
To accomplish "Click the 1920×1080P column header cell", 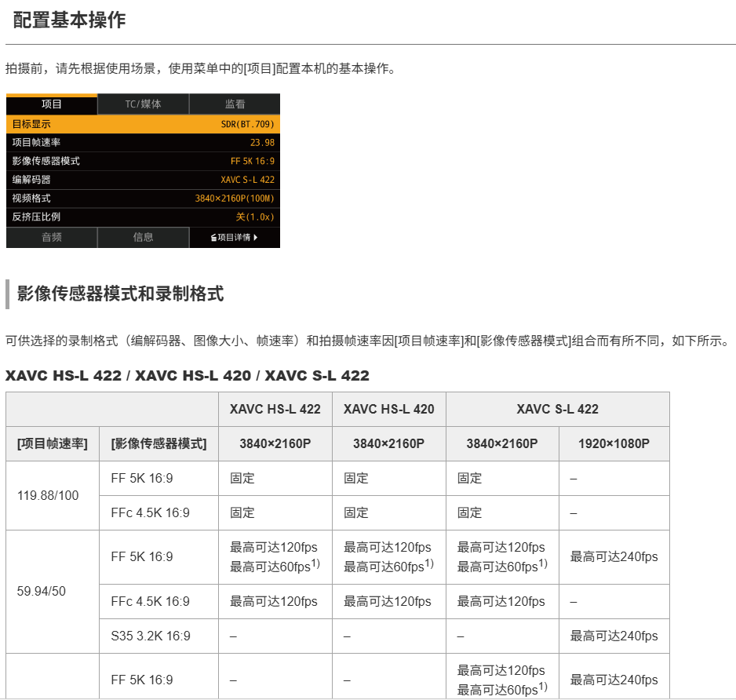I will pos(614,443).
